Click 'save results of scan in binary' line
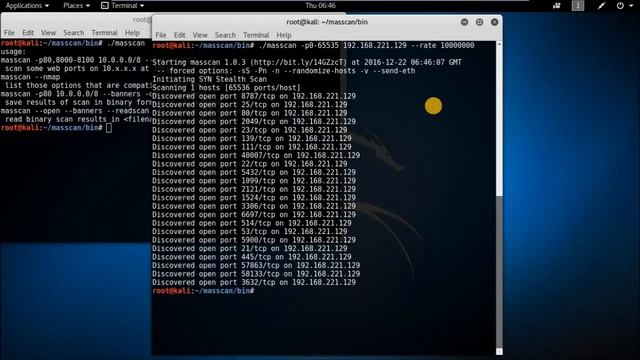Viewport: 640px width, 360px height. tap(78, 102)
